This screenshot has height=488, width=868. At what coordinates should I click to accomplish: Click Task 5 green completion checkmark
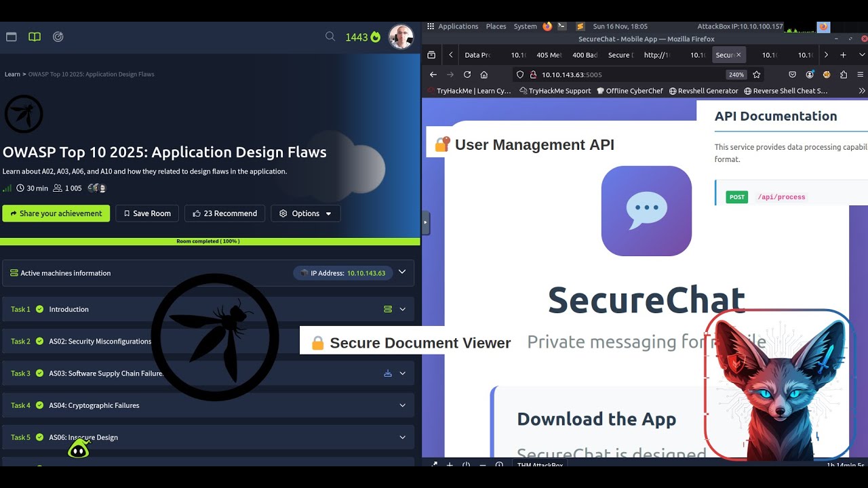tap(40, 437)
